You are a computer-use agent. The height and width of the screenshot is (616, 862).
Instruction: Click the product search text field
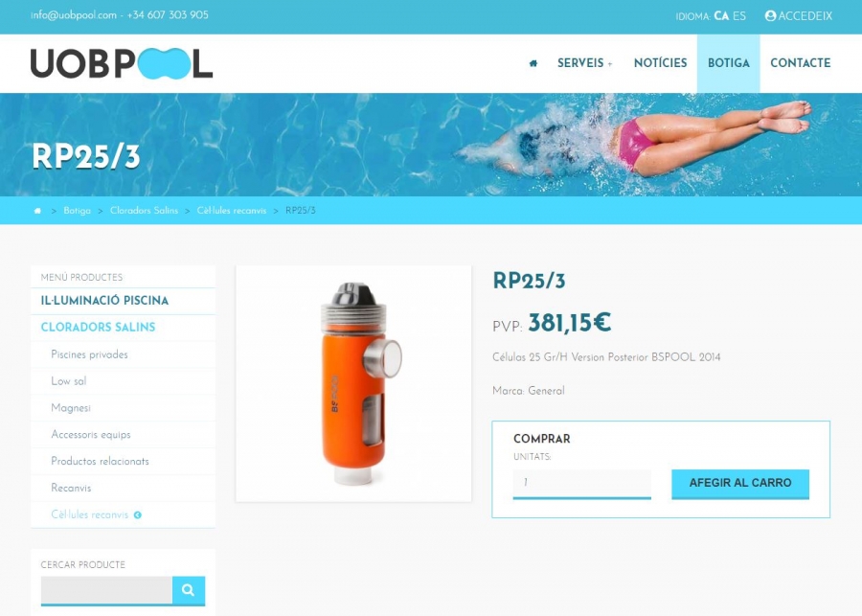pos(106,590)
